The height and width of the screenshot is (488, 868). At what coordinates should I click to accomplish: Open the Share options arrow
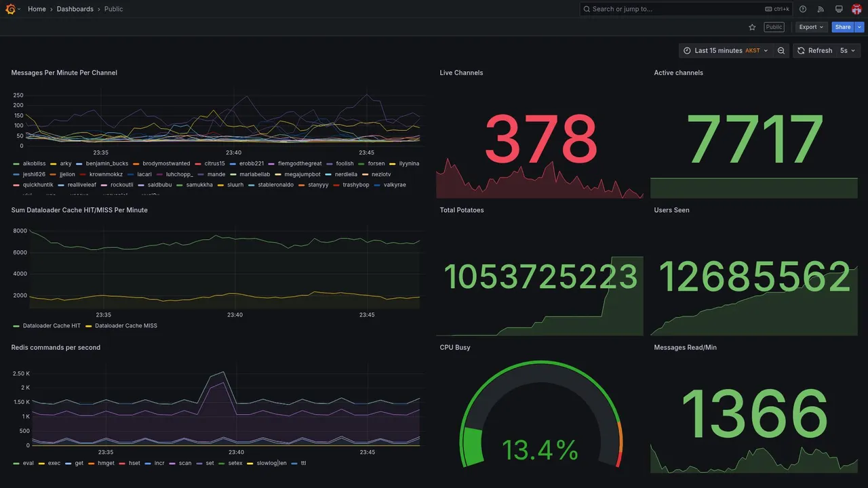(860, 27)
